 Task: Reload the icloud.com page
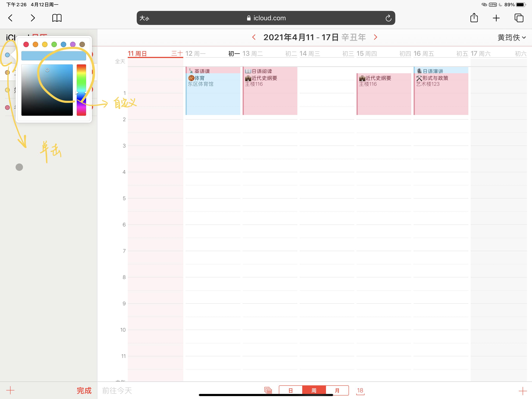click(388, 18)
